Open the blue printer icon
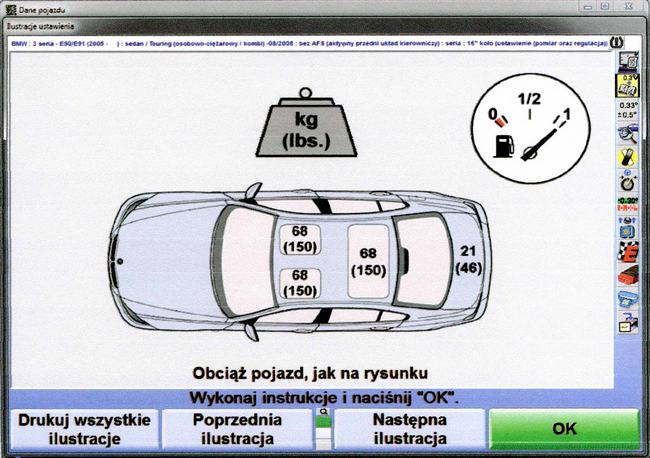Image resolution: width=650 pixels, height=458 pixels. click(x=628, y=299)
